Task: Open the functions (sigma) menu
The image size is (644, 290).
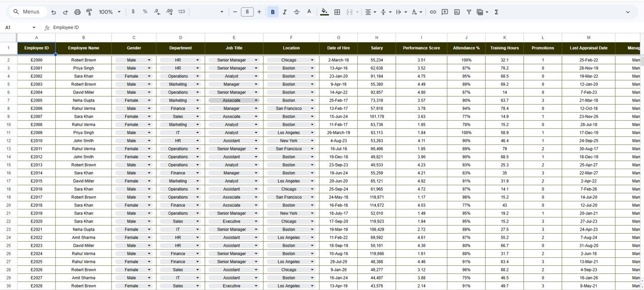Action: (496, 12)
